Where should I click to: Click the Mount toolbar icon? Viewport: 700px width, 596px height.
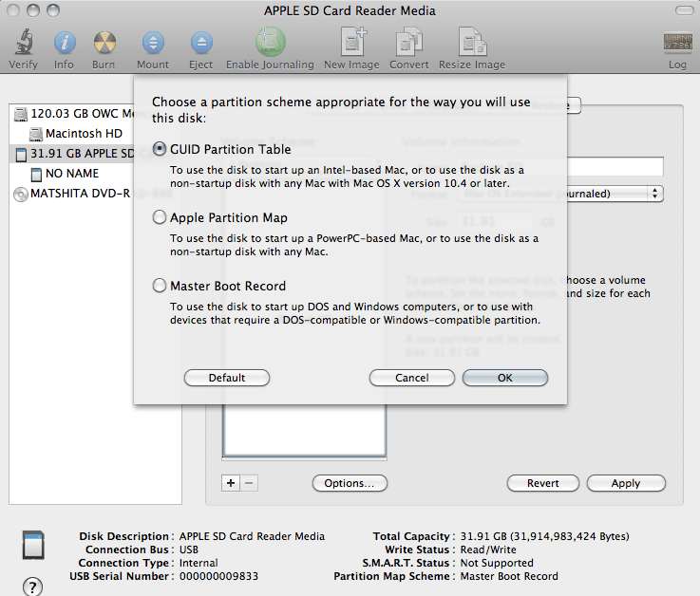[153, 43]
